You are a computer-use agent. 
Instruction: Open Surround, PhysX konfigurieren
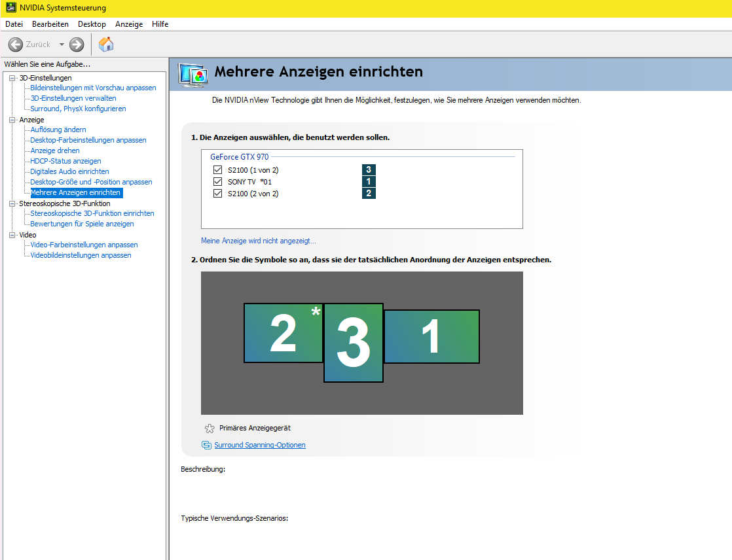78,109
